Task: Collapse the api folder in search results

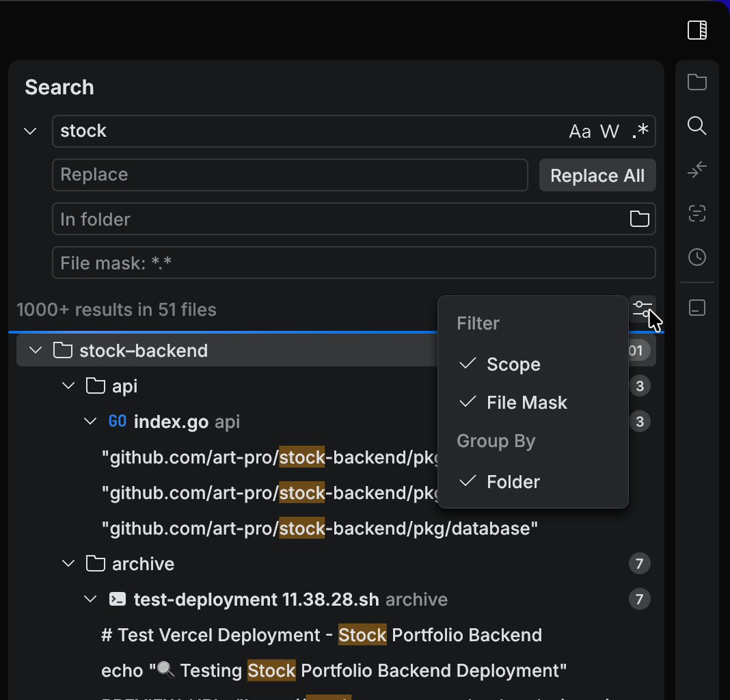Action: (68, 386)
